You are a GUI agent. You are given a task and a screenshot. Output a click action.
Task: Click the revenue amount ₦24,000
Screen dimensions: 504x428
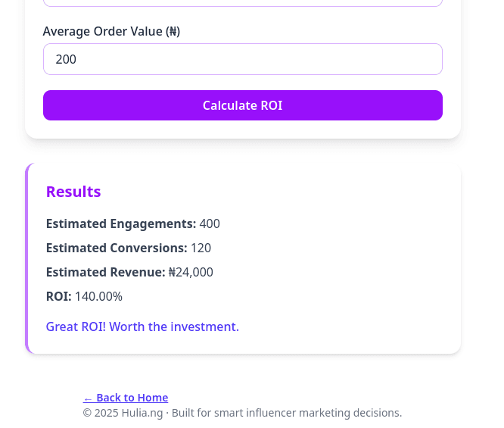click(191, 272)
